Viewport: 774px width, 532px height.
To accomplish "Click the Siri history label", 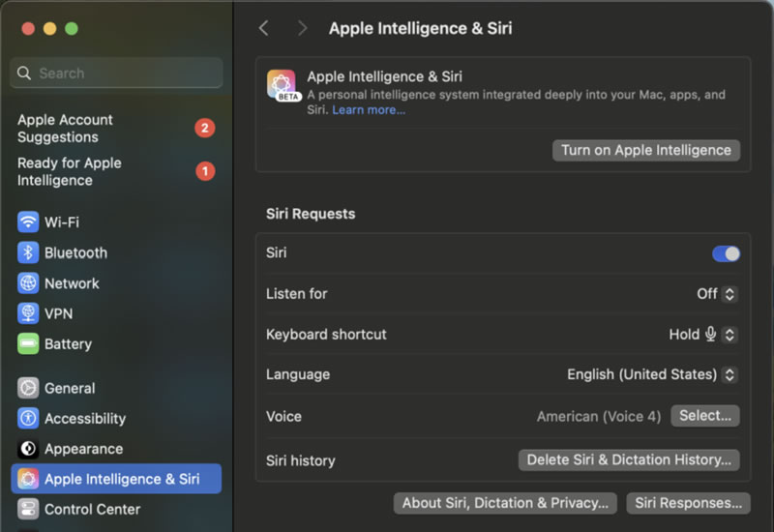I will click(x=300, y=461).
